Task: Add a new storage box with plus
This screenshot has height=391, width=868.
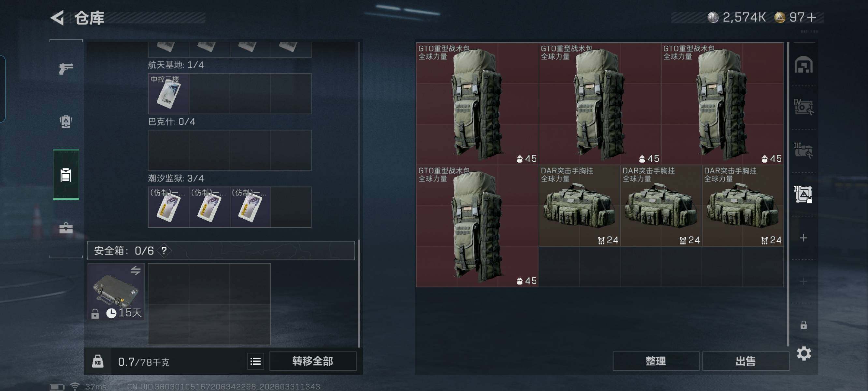Action: (803, 238)
